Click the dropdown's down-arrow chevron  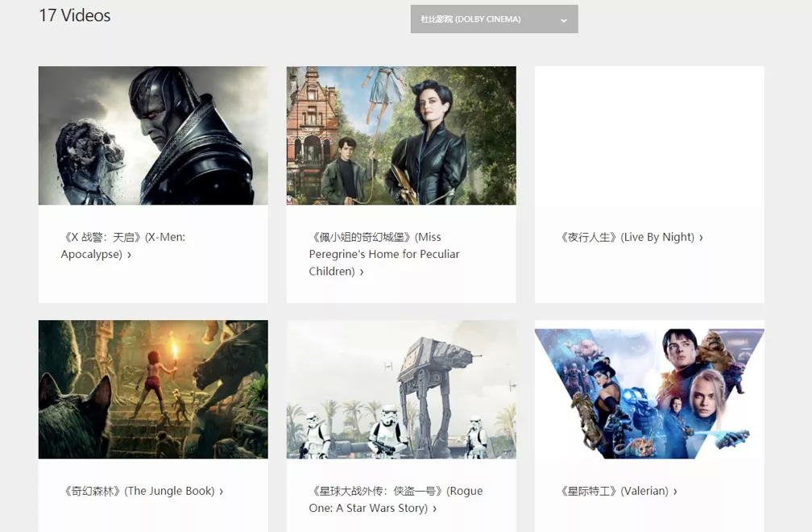[x=563, y=20]
